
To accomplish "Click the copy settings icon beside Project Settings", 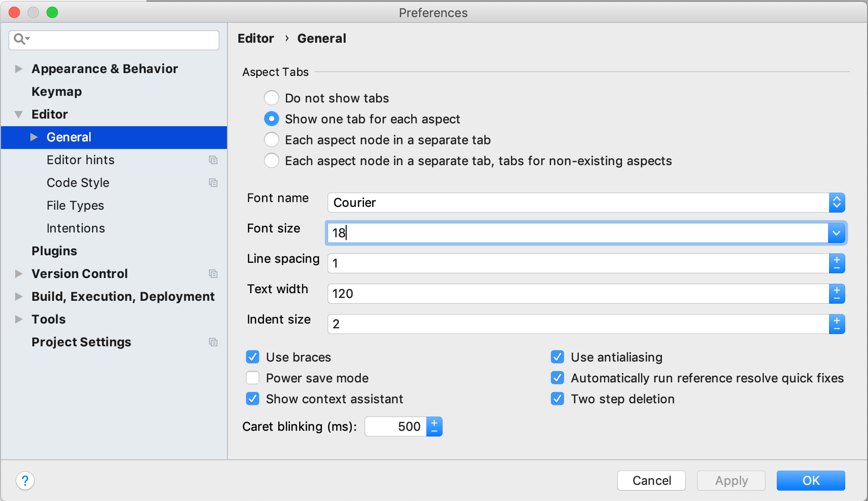I will (213, 342).
